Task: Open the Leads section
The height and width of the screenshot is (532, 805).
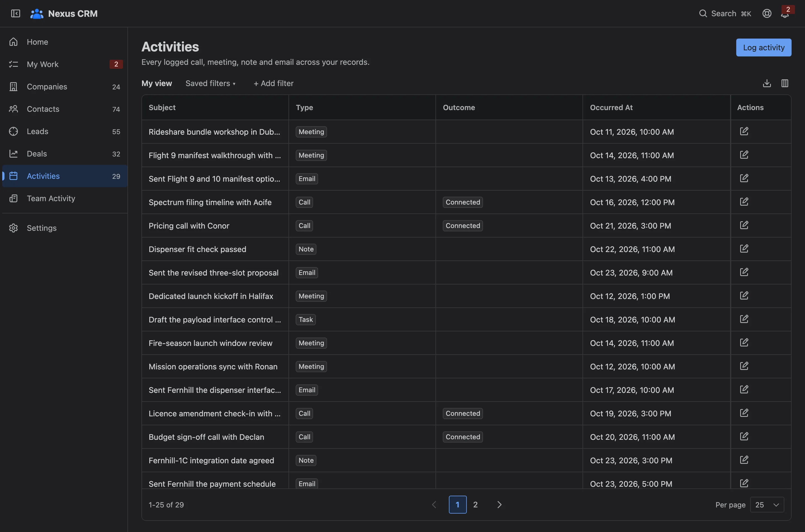Action: (x=65, y=131)
